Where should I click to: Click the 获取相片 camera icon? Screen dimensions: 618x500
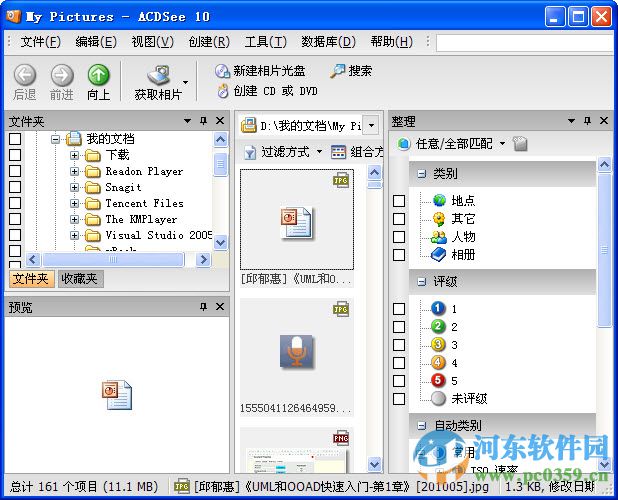pos(158,75)
